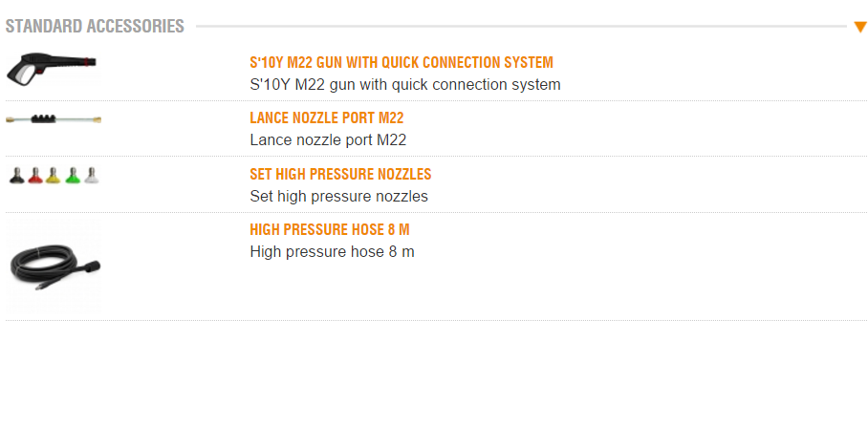Click the lance nozzle port description text

click(328, 139)
